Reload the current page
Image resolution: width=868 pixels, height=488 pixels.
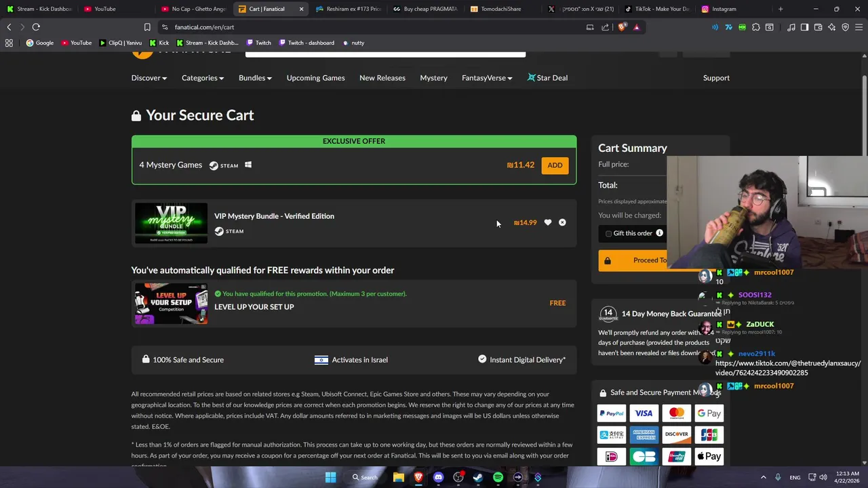click(36, 27)
